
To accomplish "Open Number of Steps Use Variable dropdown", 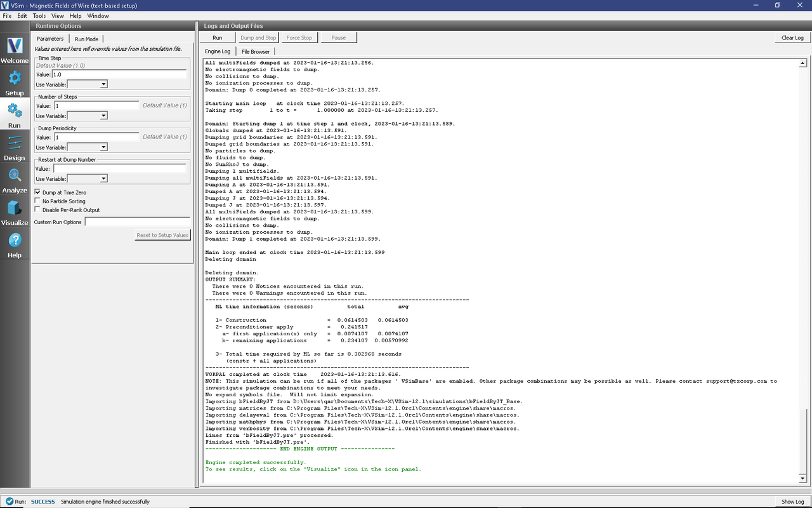I will (x=88, y=116).
